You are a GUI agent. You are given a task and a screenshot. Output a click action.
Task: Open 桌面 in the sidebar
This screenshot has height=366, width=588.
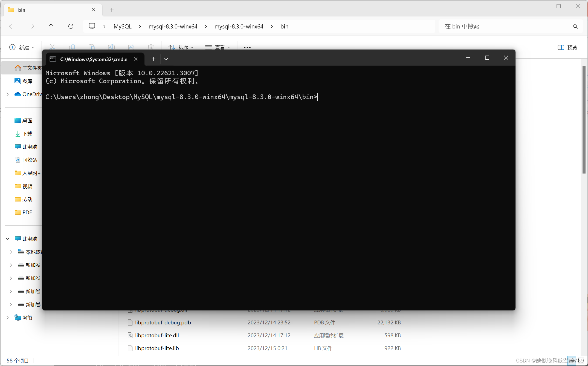point(24,120)
